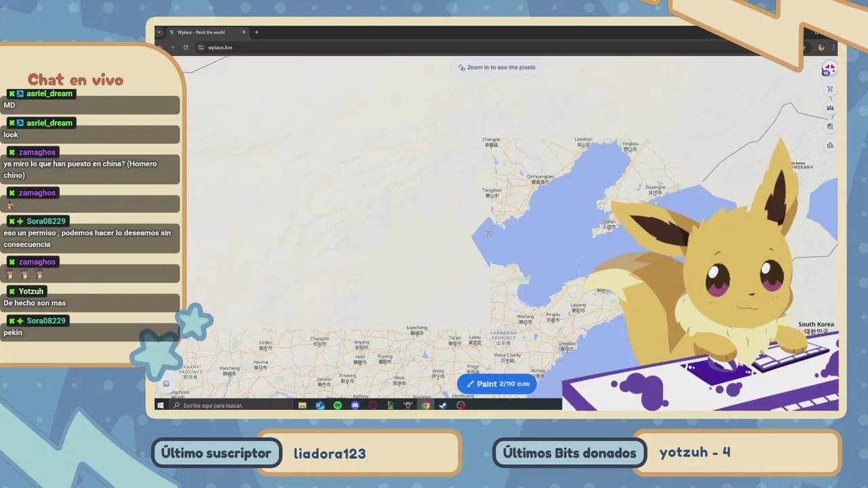
Task: Click the browser forward arrow
Action: click(172, 47)
